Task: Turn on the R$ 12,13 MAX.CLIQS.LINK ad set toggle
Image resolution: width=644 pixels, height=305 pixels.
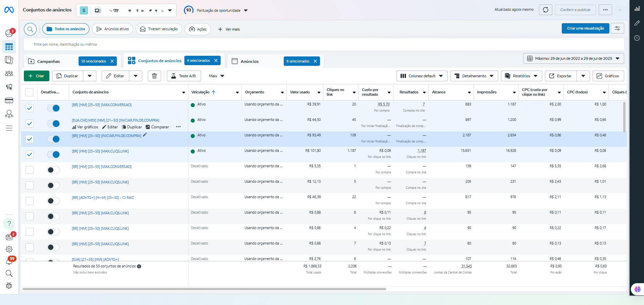Action: 53,185
